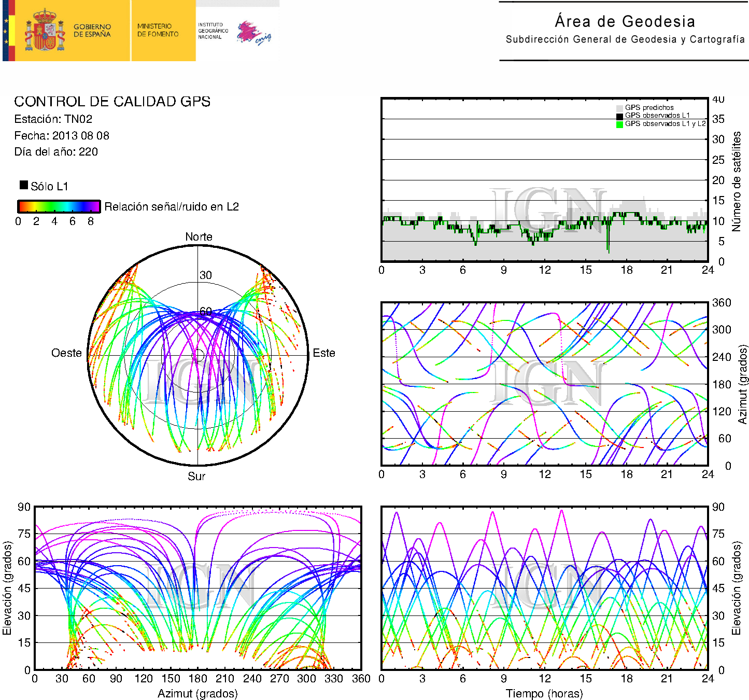Click the gray GPS predichos legend marker
Screen dimensions: 749x700
[619, 108]
